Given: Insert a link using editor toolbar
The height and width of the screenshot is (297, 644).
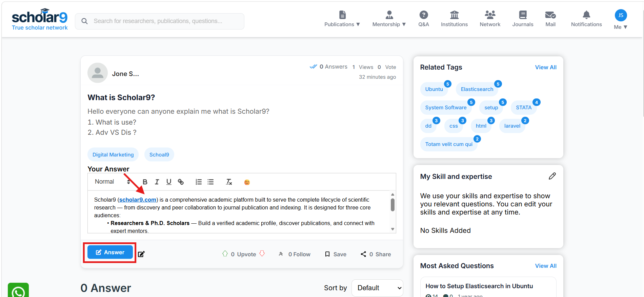Looking at the screenshot, I should [181, 182].
